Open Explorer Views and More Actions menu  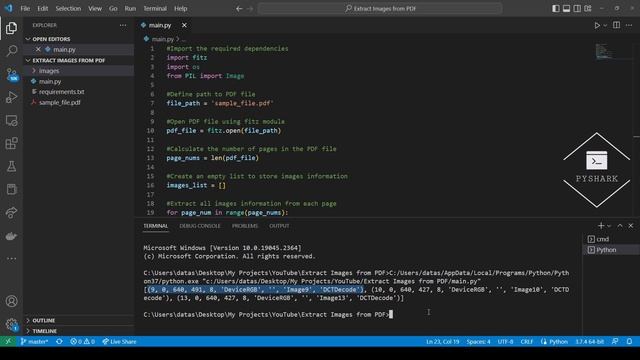point(123,25)
